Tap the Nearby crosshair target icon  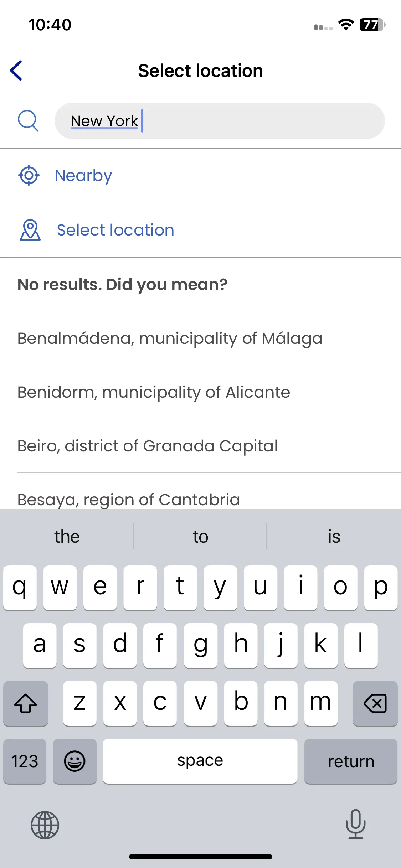tap(29, 175)
